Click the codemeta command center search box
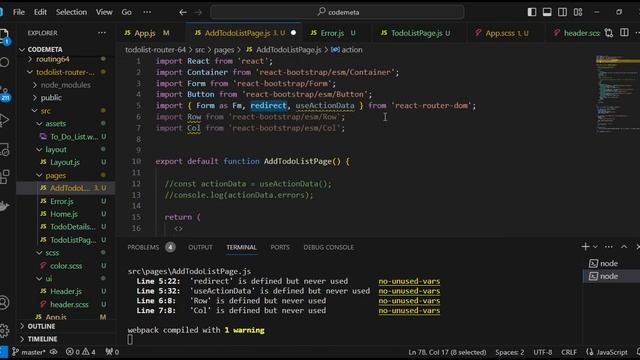This screenshot has height=360, width=640. point(337,12)
